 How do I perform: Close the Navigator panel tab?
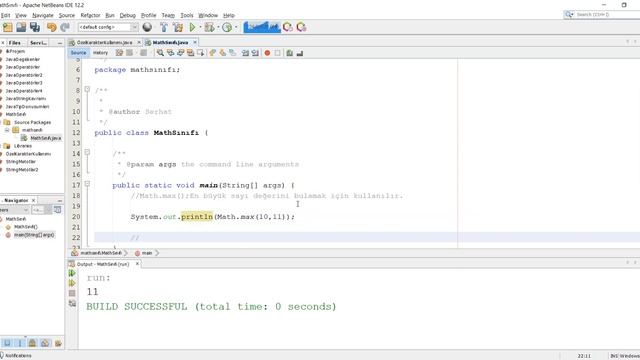tap(33, 200)
